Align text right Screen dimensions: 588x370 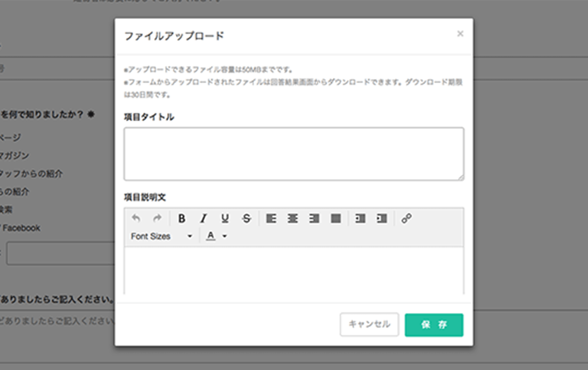point(314,218)
